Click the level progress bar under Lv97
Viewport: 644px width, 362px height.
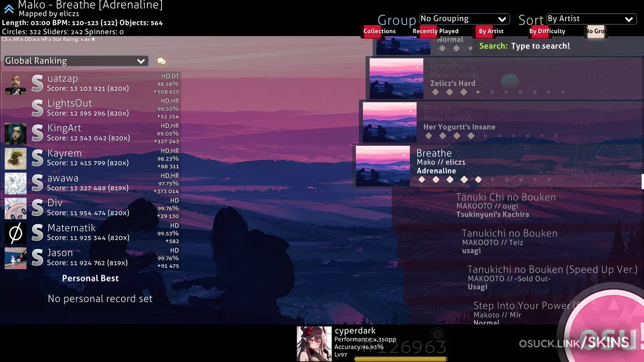click(x=400, y=359)
